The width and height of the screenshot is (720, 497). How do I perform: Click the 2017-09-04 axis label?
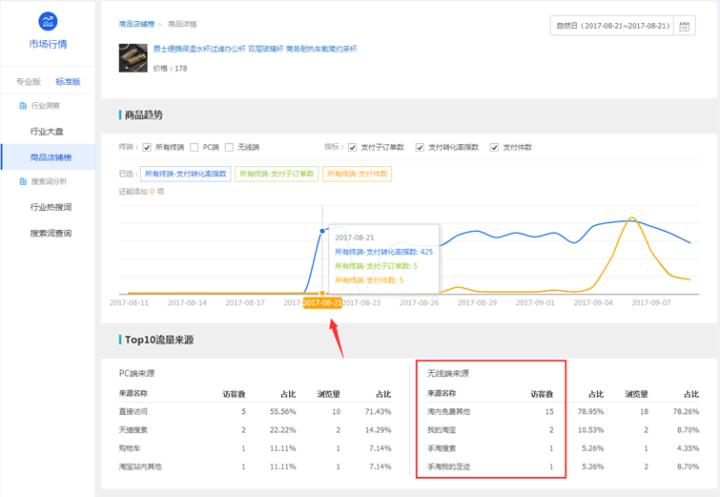pos(593,303)
